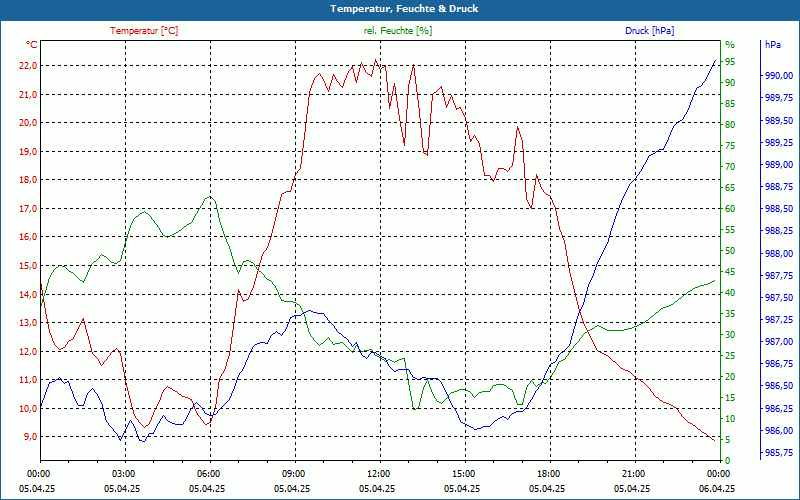The width and height of the screenshot is (800, 500).
Task: Click the blue hPa unit label at top right
Action: click(x=773, y=45)
